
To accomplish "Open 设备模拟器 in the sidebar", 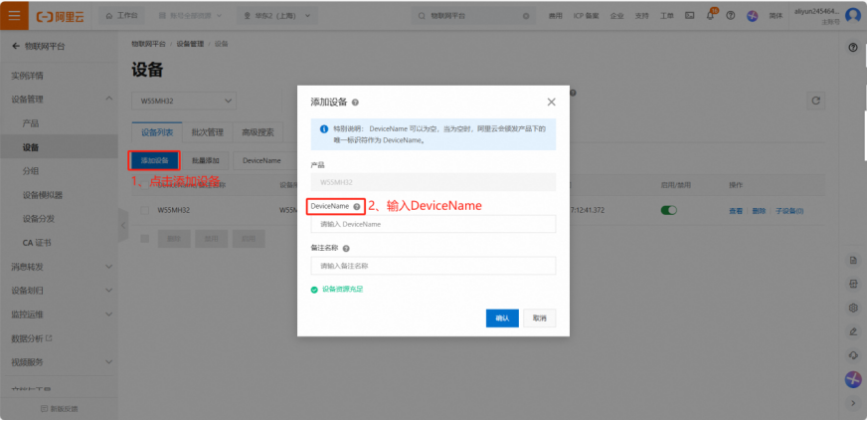I will (x=42, y=195).
